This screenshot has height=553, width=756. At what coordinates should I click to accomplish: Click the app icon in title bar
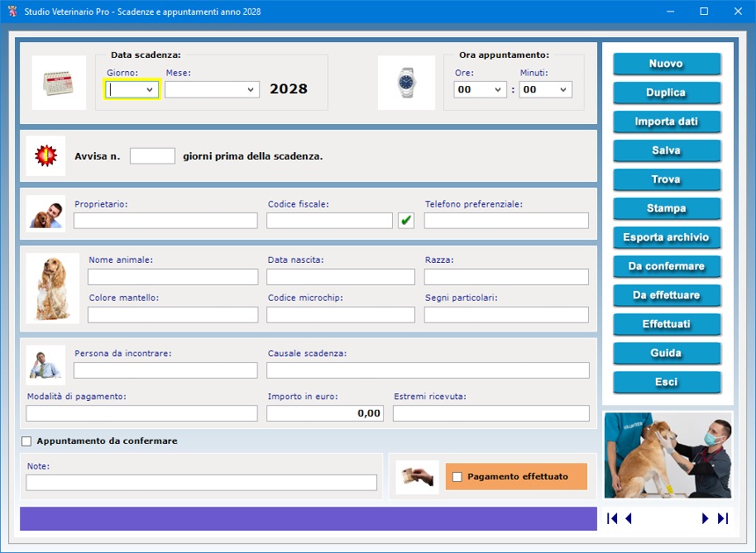(13, 11)
